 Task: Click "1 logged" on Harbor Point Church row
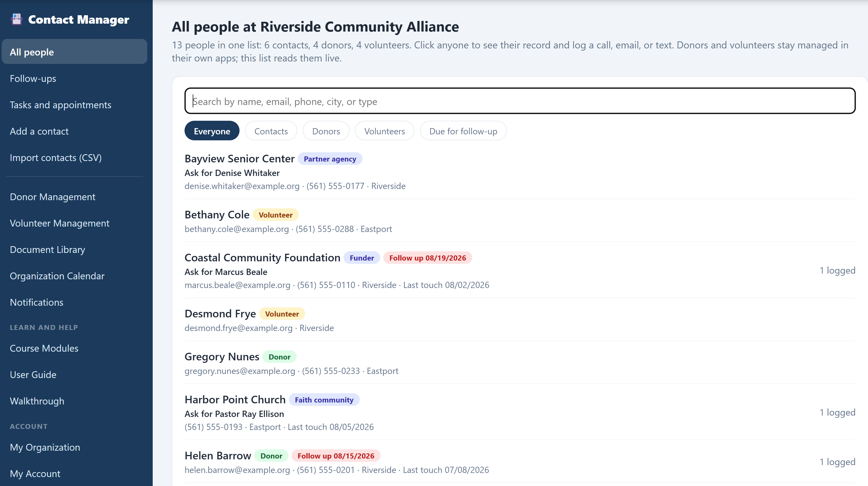point(837,412)
